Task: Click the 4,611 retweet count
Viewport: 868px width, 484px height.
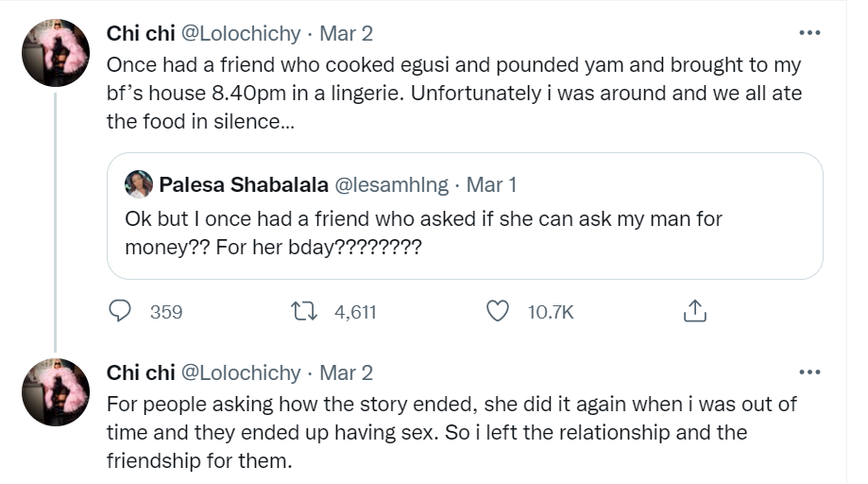Action: point(355,311)
